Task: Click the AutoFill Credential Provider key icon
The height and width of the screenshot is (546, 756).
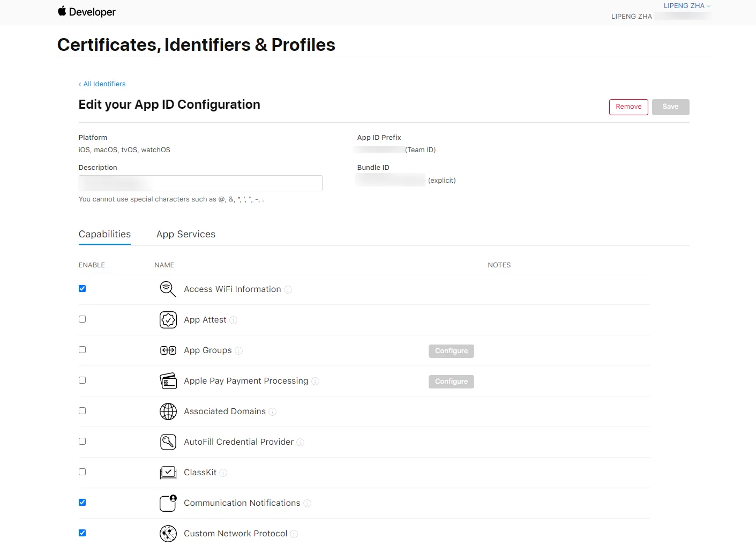Action: click(x=168, y=442)
